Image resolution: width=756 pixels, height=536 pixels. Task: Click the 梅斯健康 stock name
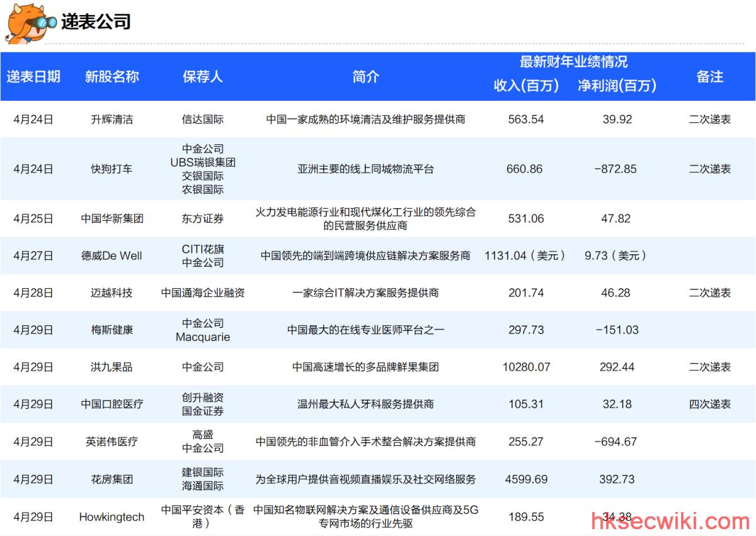(112, 330)
